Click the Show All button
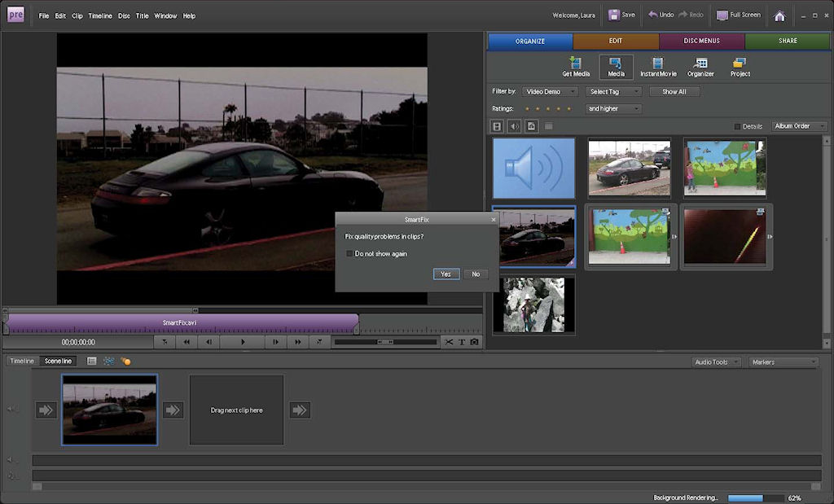Screen dimensions: 834x504 [x=674, y=92]
